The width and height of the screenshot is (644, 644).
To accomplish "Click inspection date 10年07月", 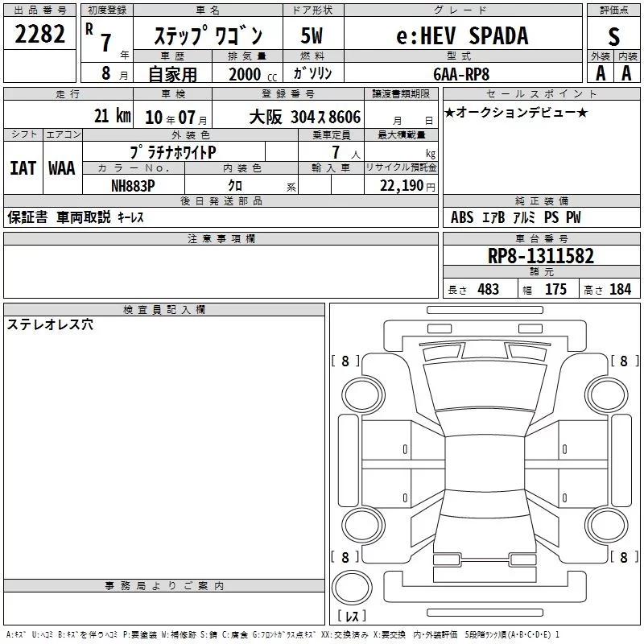I will click(176, 118).
